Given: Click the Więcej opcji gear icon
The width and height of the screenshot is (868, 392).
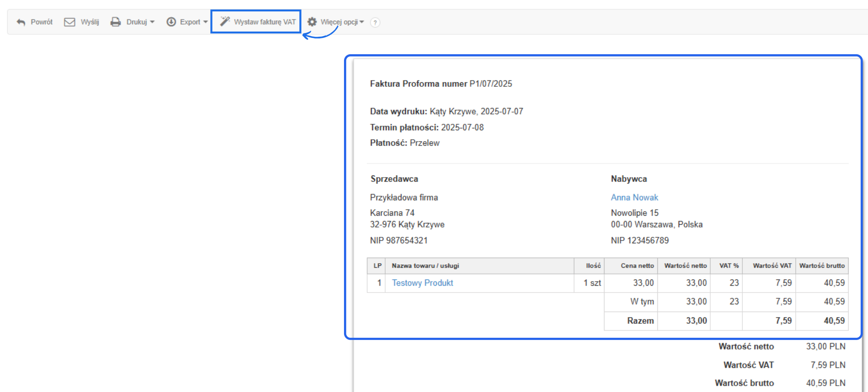Looking at the screenshot, I should (312, 22).
